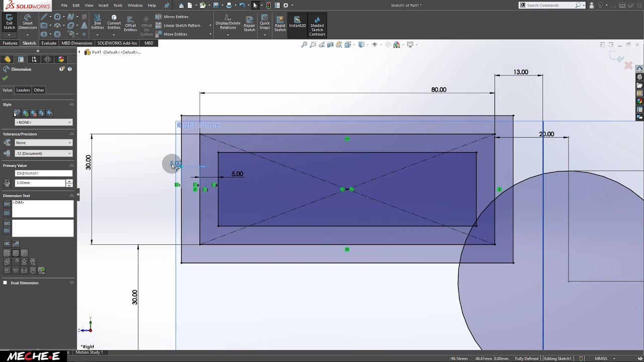Enable the Dual Dimension checkbox
Screen dimensions: 644x362
(x=6, y=283)
